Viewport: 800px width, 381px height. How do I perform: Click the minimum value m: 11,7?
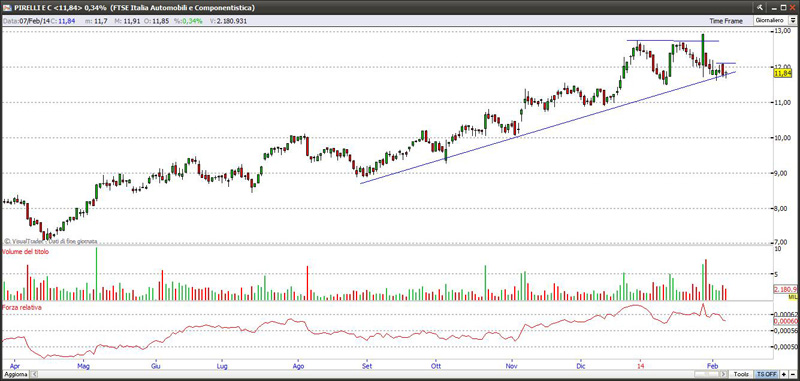[95, 21]
